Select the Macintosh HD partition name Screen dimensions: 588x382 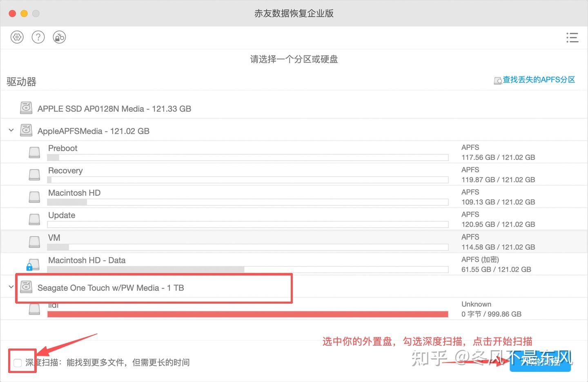click(74, 193)
